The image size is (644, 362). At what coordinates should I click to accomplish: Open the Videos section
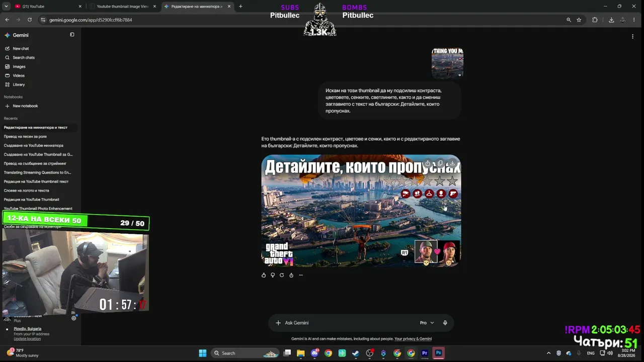coord(19,76)
